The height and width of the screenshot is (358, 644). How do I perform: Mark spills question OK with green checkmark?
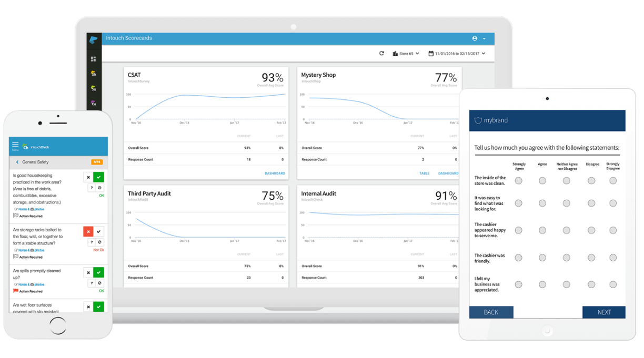[x=98, y=272]
